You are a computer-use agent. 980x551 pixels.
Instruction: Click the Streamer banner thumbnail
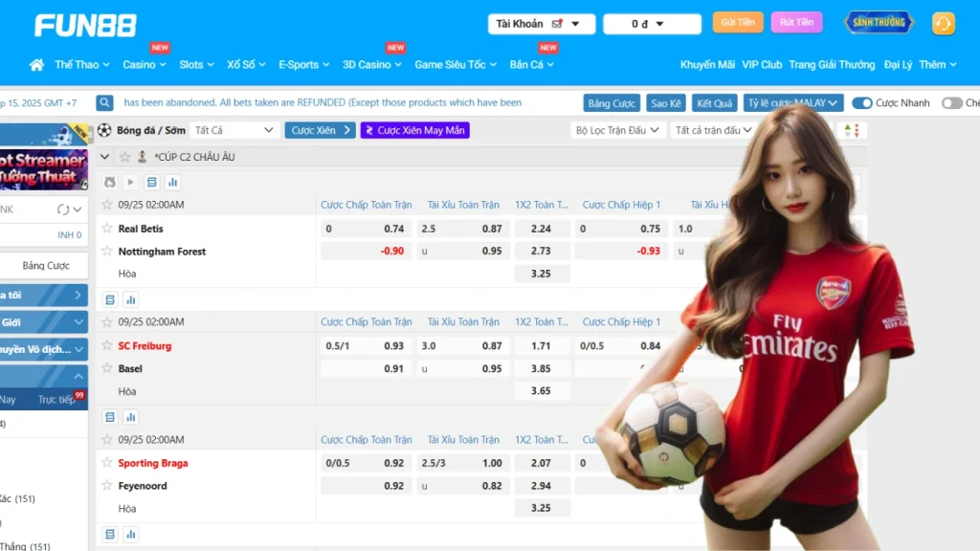[x=44, y=169]
